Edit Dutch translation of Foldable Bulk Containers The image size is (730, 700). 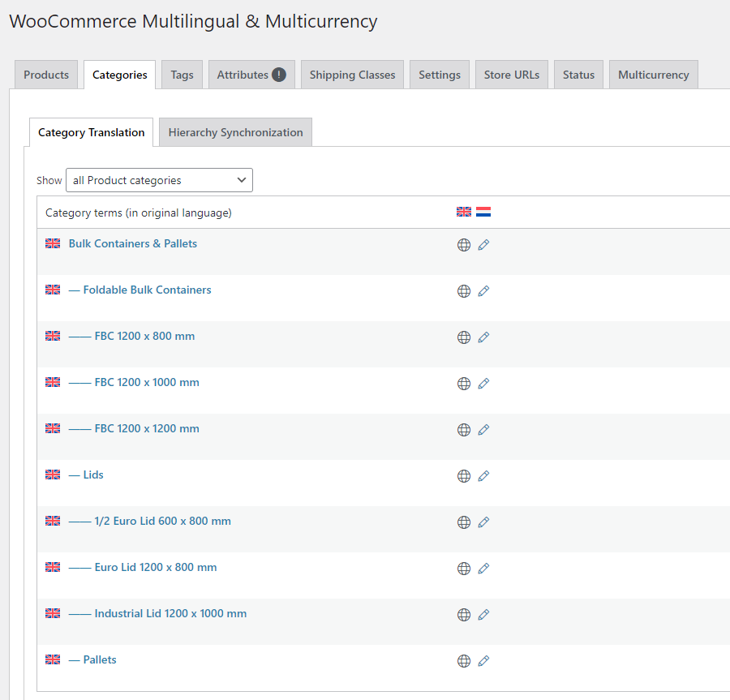coord(483,291)
